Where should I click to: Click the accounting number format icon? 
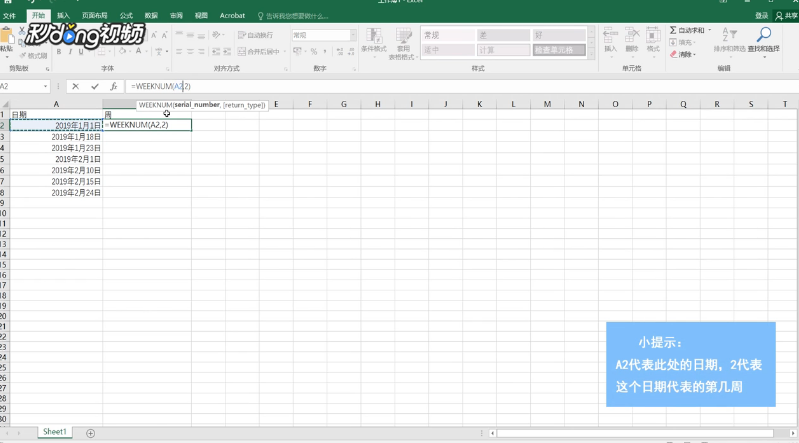[298, 51]
